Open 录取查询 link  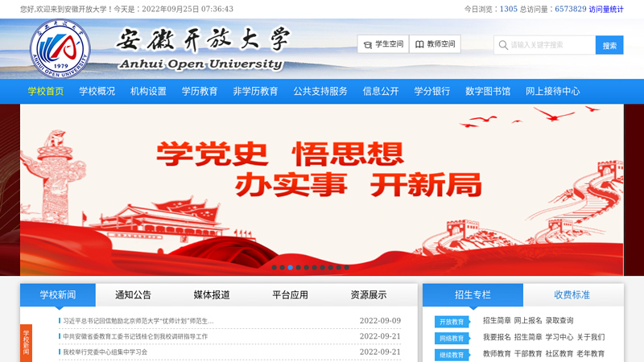point(559,320)
